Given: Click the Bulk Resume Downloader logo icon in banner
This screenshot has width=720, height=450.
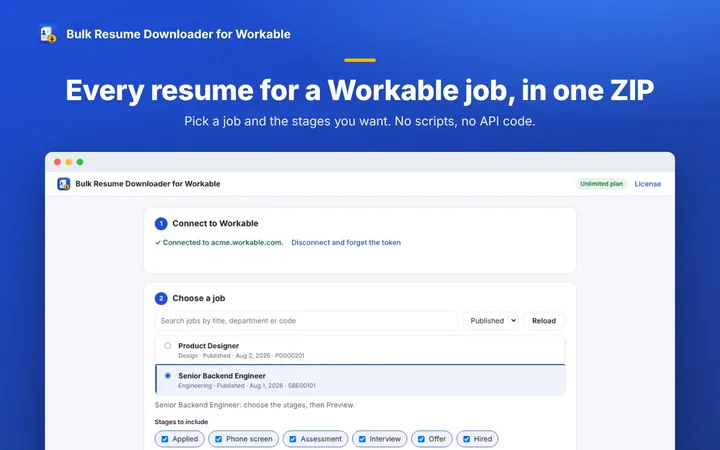Looking at the screenshot, I should (48, 34).
